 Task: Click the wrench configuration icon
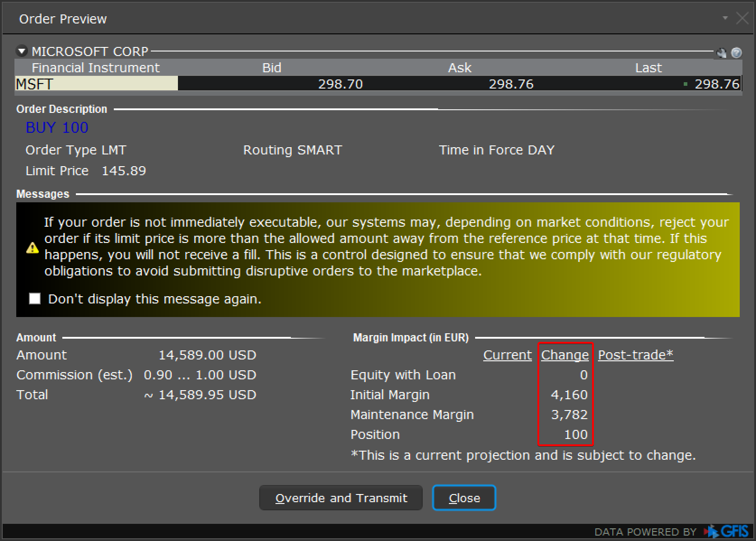point(721,53)
